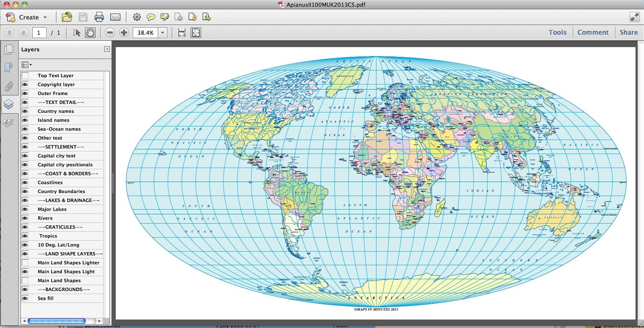Click the Open file folder icon
Screen dimensions: 644x328
[67, 17]
